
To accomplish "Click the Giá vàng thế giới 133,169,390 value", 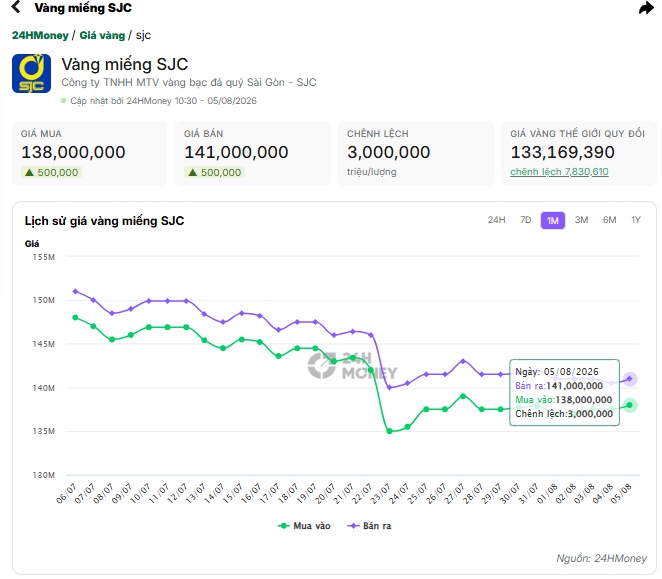I will coord(562,152).
